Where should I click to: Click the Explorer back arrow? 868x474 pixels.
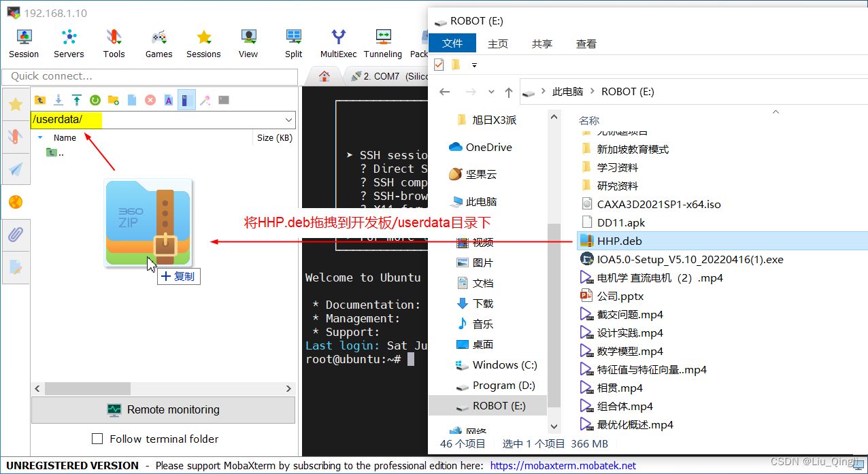tap(445, 92)
